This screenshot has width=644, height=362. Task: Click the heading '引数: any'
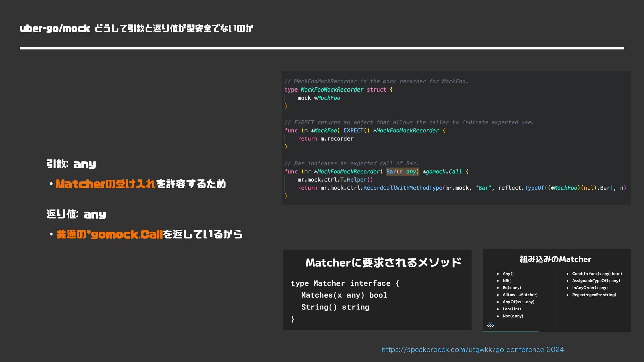[x=71, y=164]
